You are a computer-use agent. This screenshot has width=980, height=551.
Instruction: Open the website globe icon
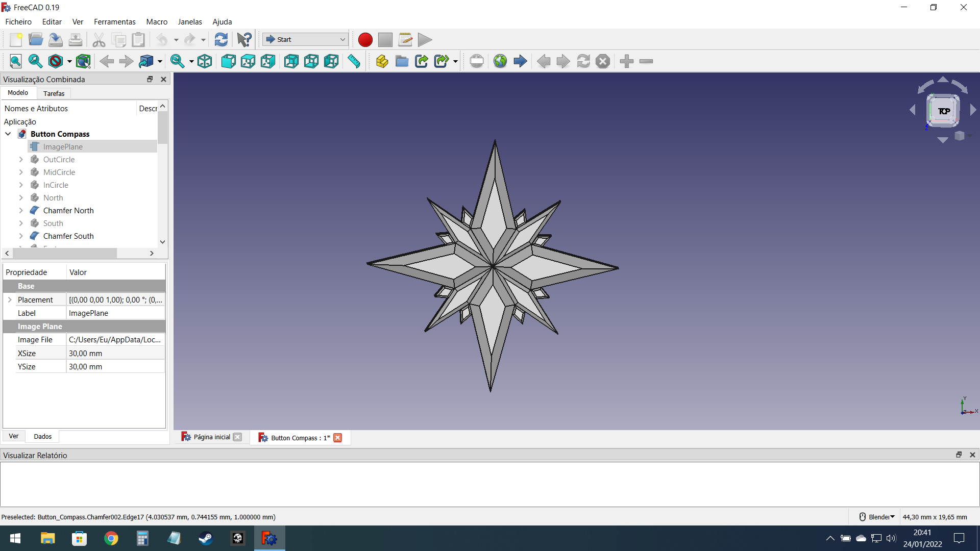500,61
